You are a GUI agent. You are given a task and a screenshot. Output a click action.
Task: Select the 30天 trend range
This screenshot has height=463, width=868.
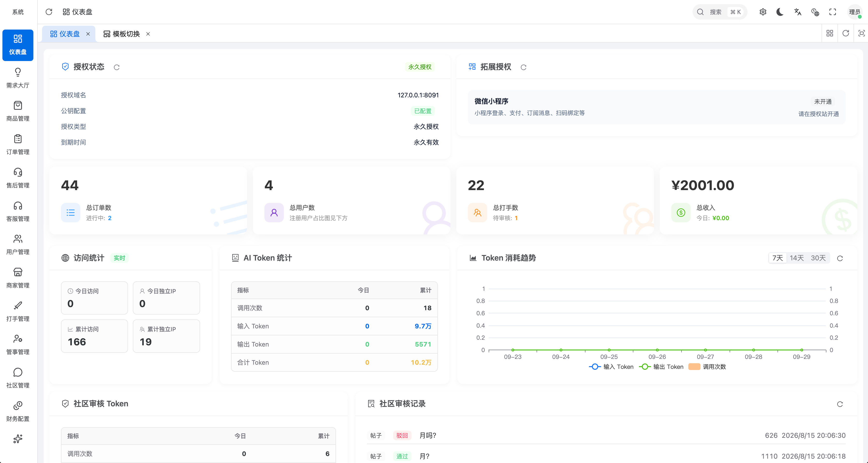[x=818, y=258]
